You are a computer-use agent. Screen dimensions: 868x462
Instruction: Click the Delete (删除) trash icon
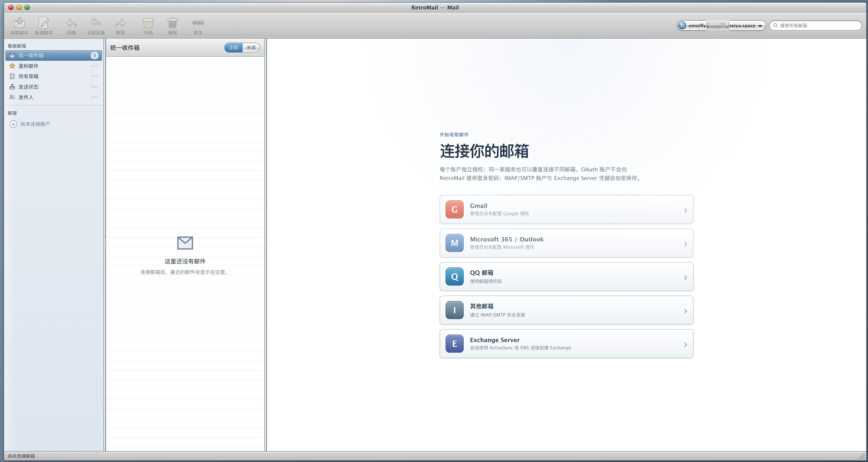click(x=172, y=23)
